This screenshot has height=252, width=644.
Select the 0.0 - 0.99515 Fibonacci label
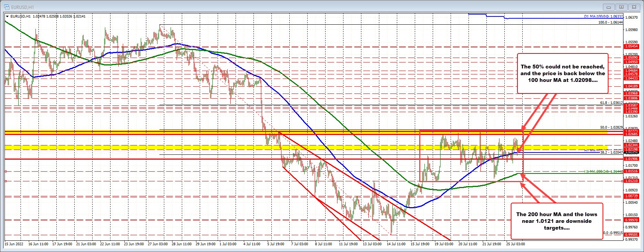(613, 233)
